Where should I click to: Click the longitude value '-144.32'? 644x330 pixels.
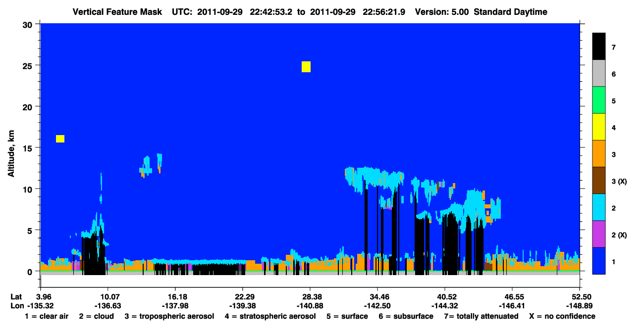(x=445, y=306)
